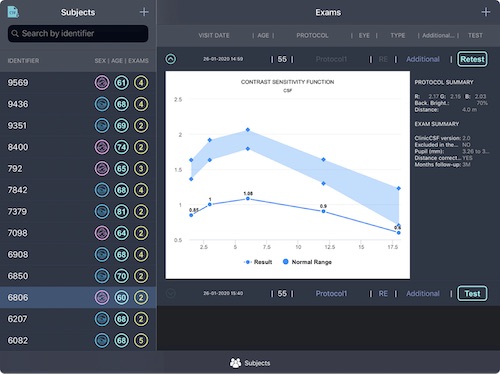Add a new exam with plus icon
Image resolution: width=500 pixels, height=375 pixels.
point(486,12)
